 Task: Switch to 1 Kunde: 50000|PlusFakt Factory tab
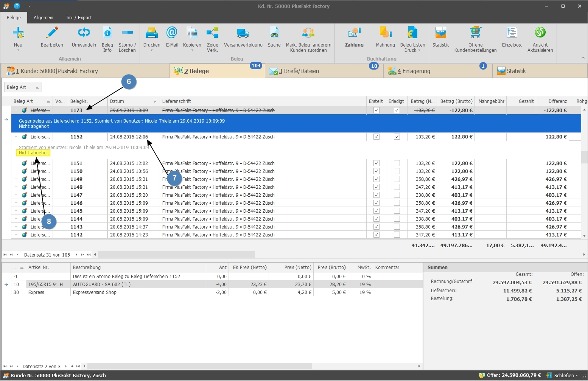click(x=86, y=71)
